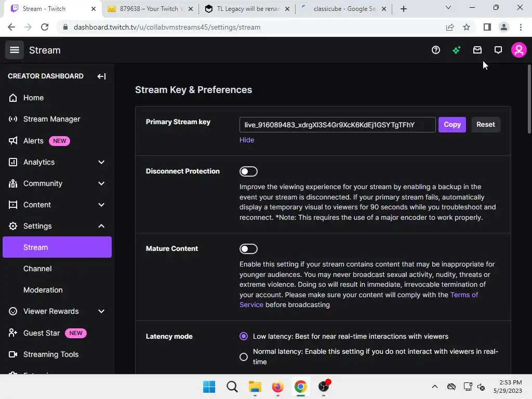Click the Viewer Rewards smiley icon
The height and width of the screenshot is (399, 532).
click(13, 312)
